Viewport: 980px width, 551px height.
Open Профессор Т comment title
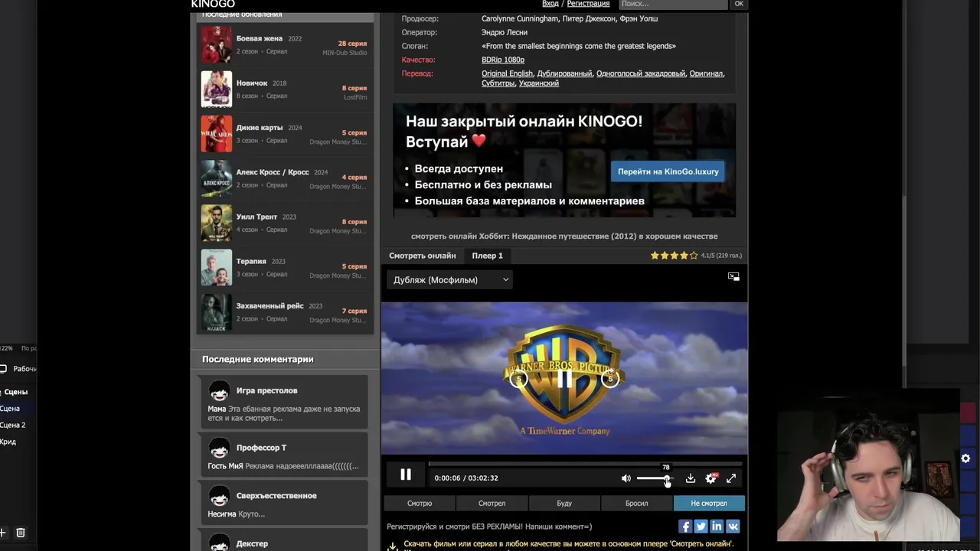tap(261, 448)
